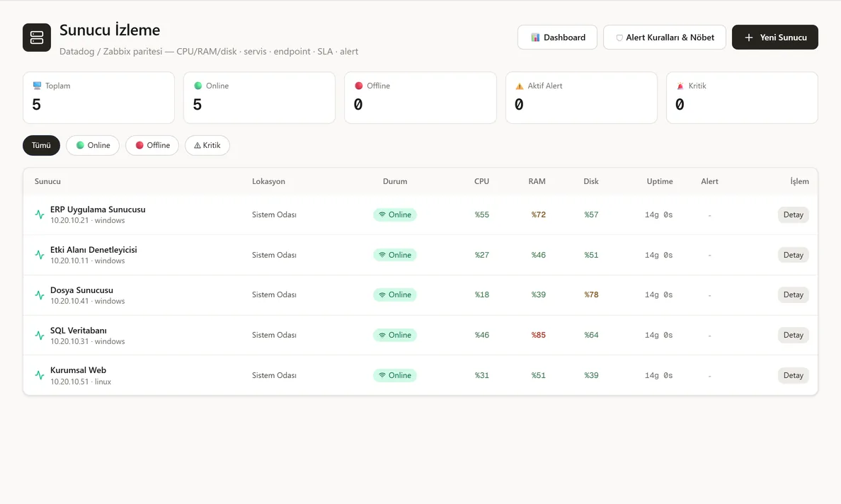Click the Toplam summary card
The width and height of the screenshot is (841, 504).
click(98, 98)
